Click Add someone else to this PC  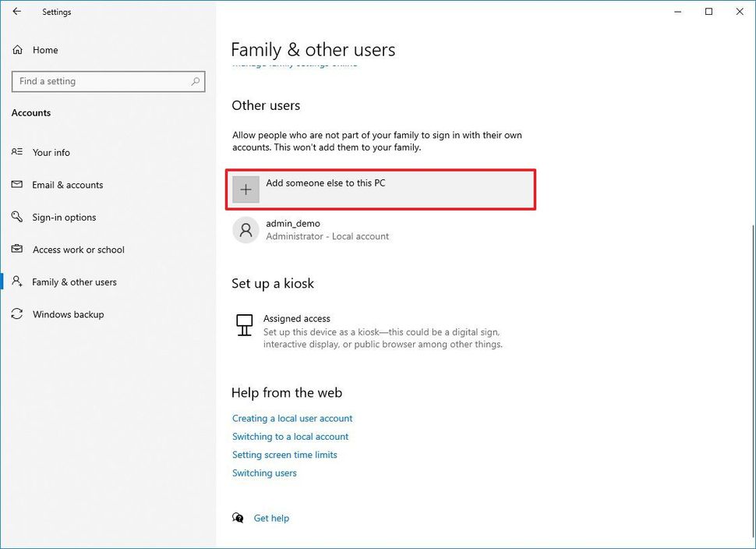326,183
